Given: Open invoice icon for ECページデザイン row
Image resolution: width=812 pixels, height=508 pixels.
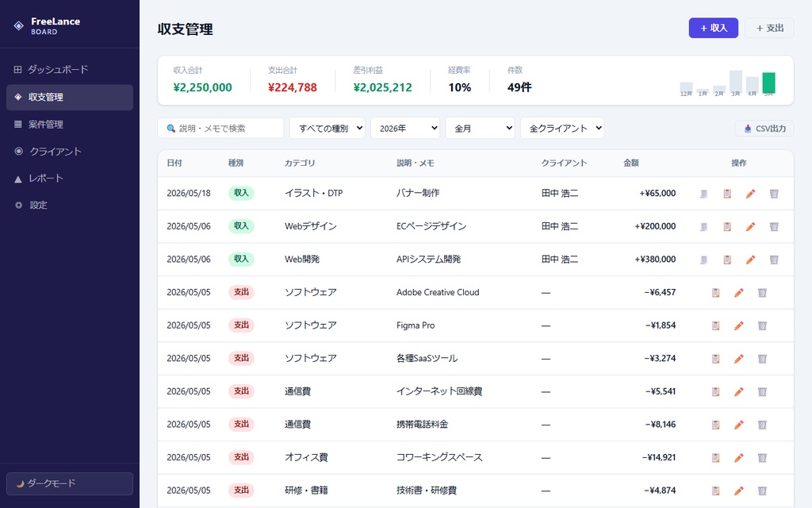Looking at the screenshot, I should point(704,226).
